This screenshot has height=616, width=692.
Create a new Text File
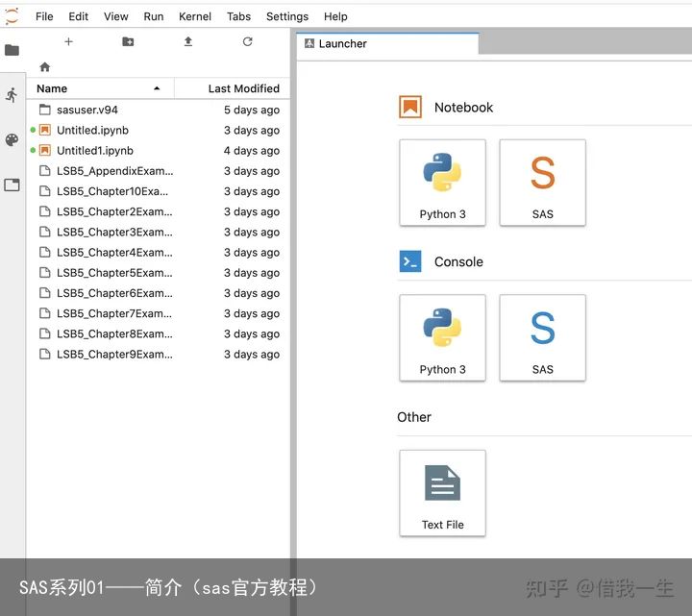(442, 493)
